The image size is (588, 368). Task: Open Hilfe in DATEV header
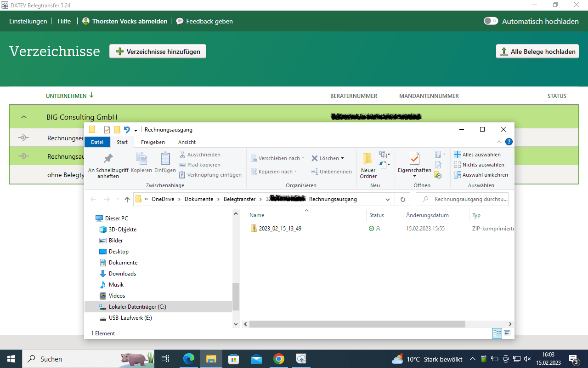point(64,21)
